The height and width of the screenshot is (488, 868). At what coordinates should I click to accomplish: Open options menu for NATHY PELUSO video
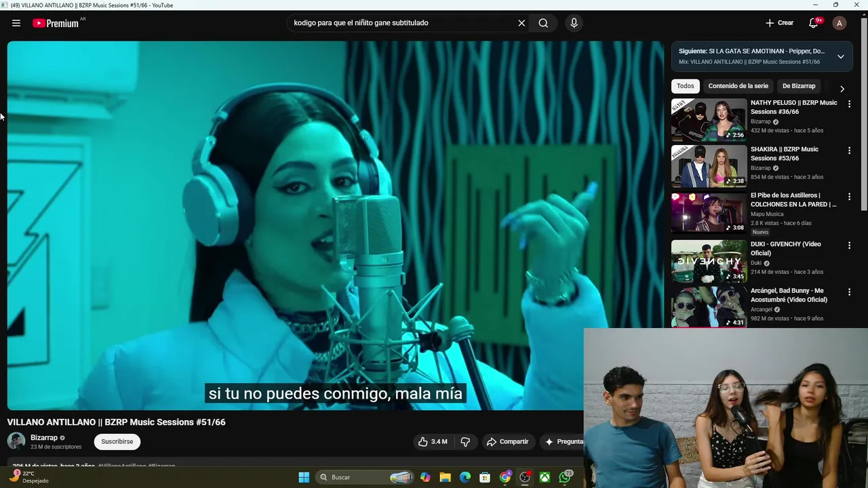[849, 104]
